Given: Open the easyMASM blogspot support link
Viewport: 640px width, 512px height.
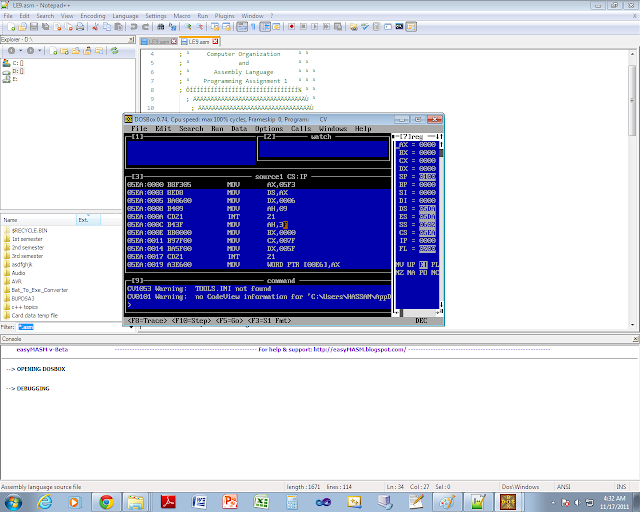Looking at the screenshot, I should tap(360, 349).
